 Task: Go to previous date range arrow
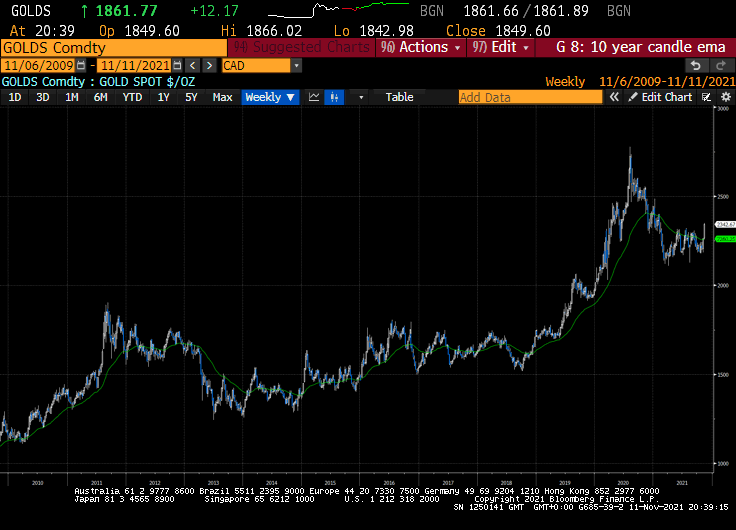[x=192, y=65]
